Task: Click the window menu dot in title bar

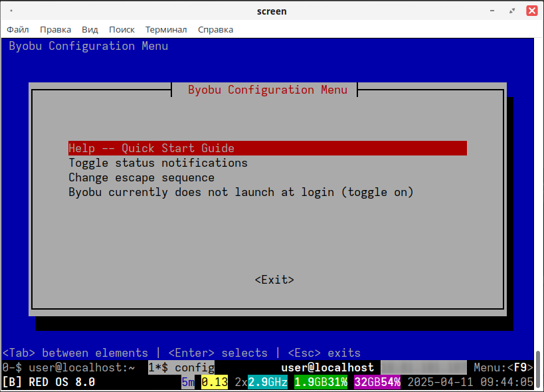Action: click(11, 11)
